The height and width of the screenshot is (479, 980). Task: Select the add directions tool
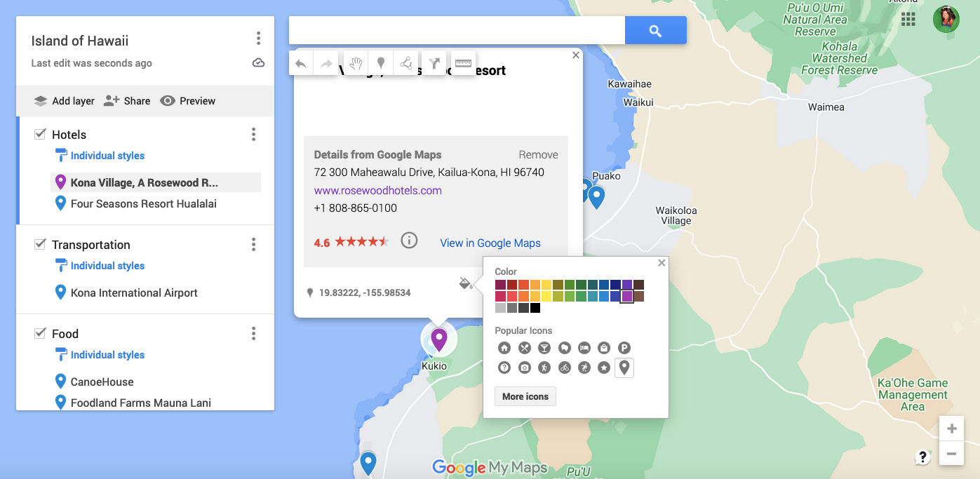click(x=434, y=62)
